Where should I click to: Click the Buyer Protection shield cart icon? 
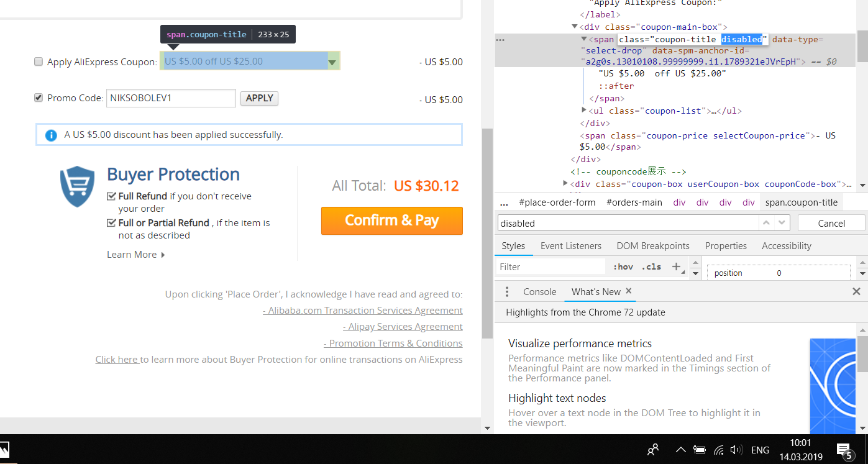(77, 186)
